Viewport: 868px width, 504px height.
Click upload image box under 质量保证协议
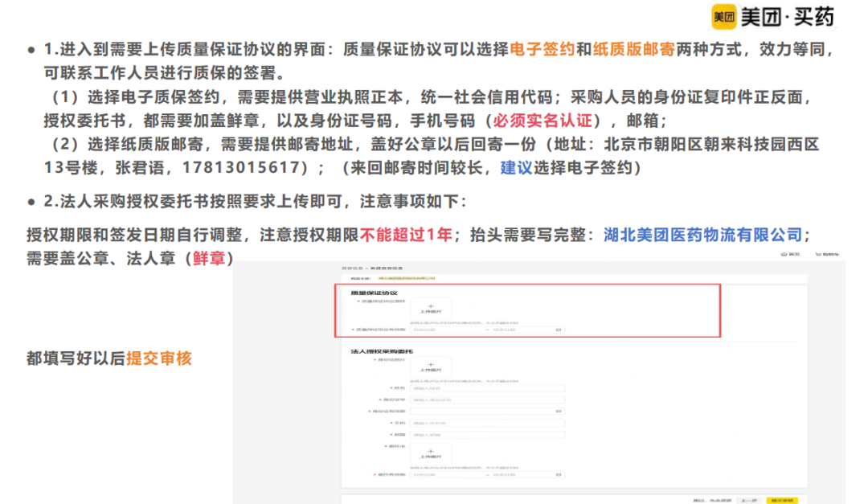point(431,309)
